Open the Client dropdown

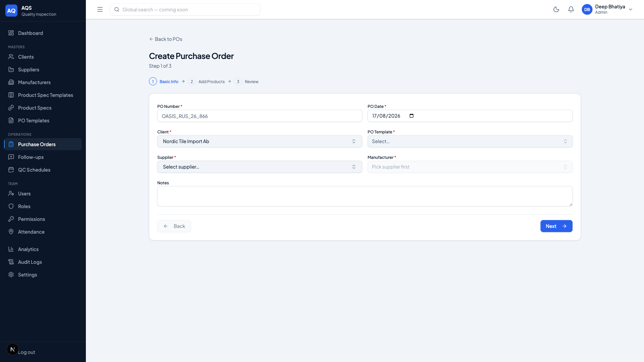[260, 141]
